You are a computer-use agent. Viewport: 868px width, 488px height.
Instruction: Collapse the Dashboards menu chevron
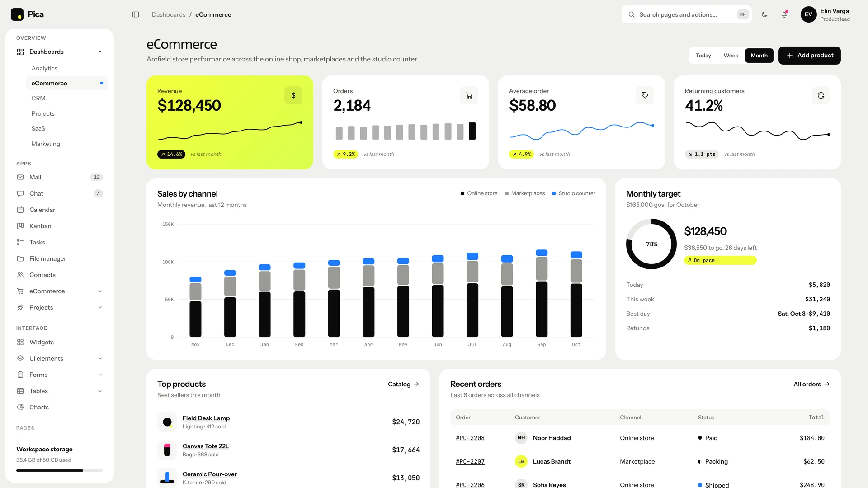coord(100,52)
